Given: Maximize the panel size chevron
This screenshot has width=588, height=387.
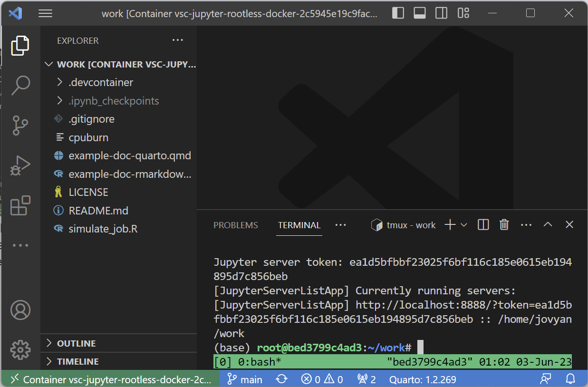Looking at the screenshot, I should pyautogui.click(x=548, y=225).
